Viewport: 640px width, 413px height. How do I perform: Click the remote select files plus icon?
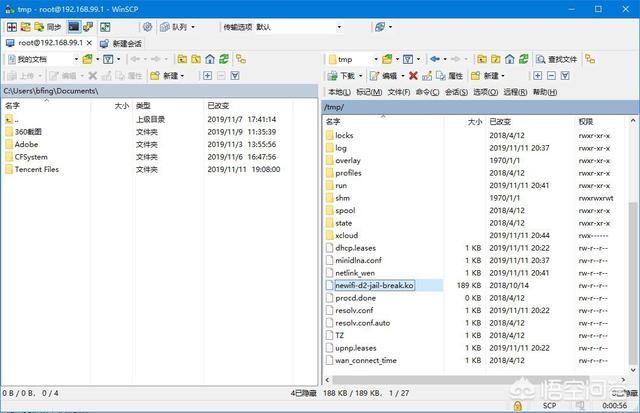[x=538, y=76]
